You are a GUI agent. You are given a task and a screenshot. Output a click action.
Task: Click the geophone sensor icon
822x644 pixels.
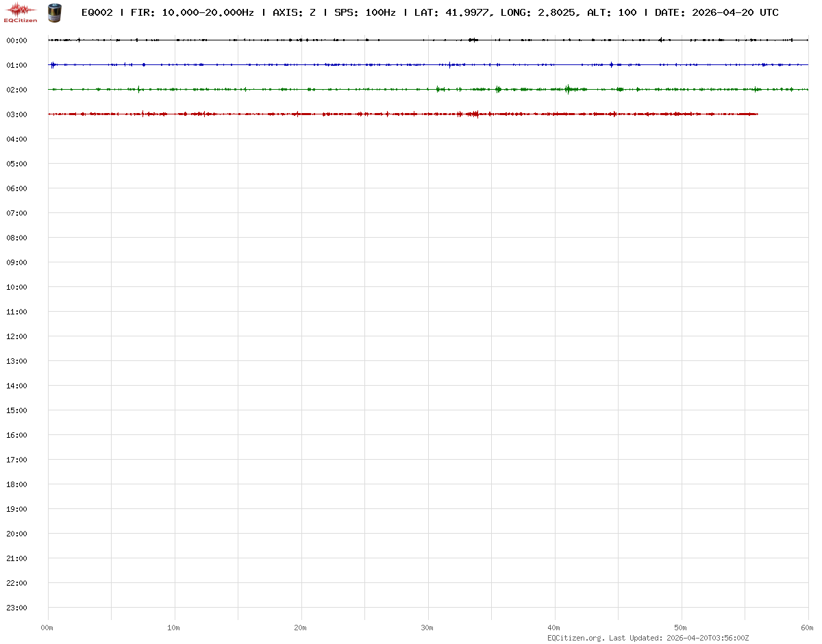point(54,12)
